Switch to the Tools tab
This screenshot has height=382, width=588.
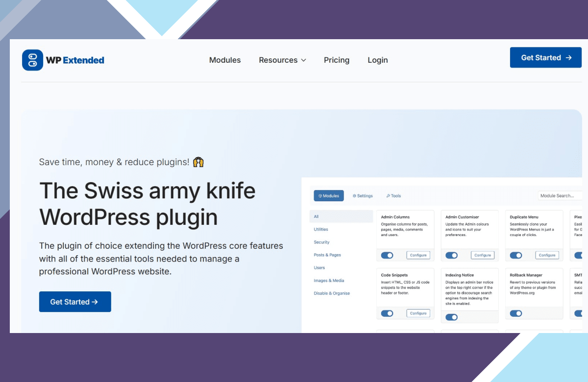coord(393,196)
